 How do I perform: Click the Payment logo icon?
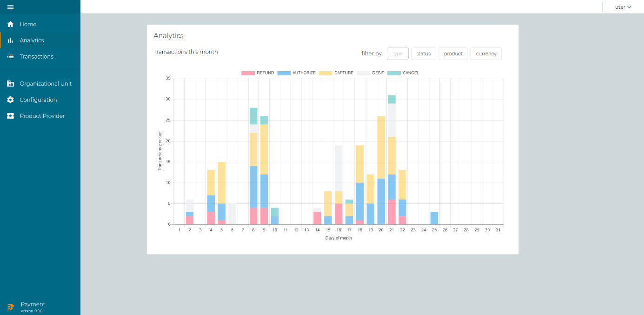(10, 307)
